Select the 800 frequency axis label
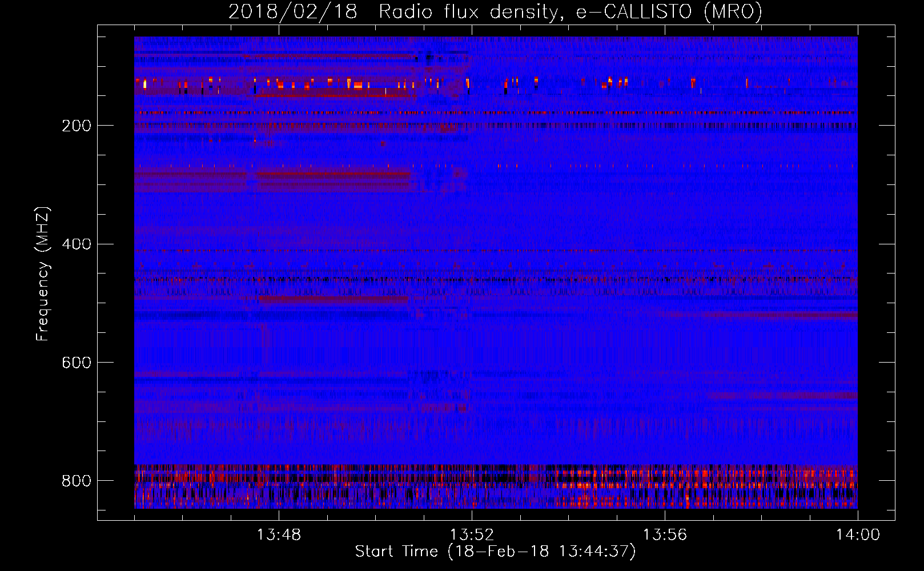 76,481
